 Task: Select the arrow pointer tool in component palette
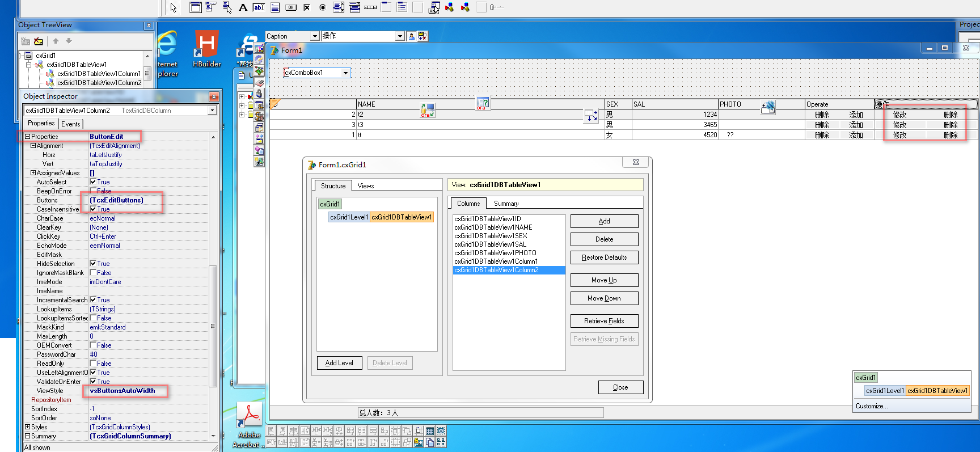coord(174,7)
